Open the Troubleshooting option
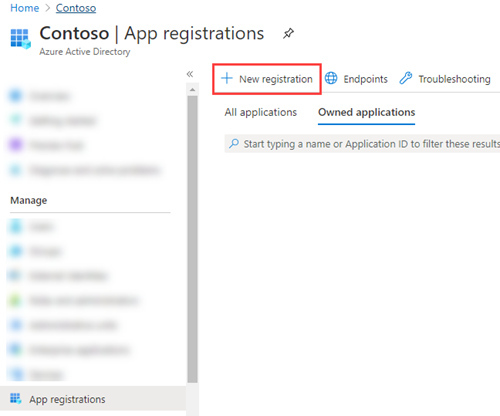500x416 pixels. [x=445, y=79]
